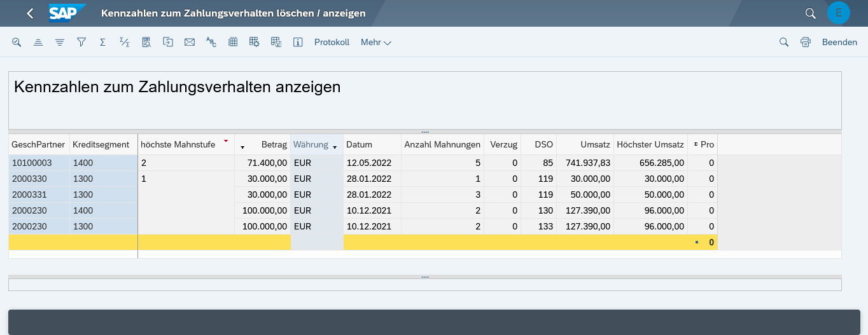Click the Umsatz column header
The image size is (868, 335).
[x=585, y=144]
